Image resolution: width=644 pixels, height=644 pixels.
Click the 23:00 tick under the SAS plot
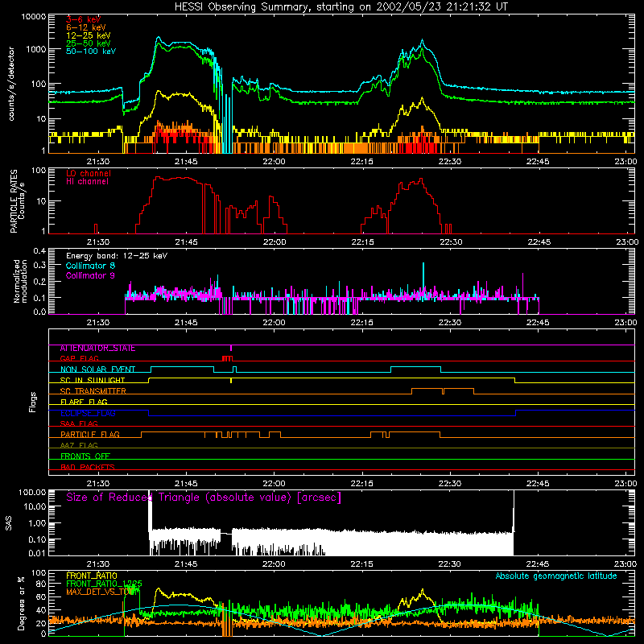pyautogui.click(x=625, y=564)
